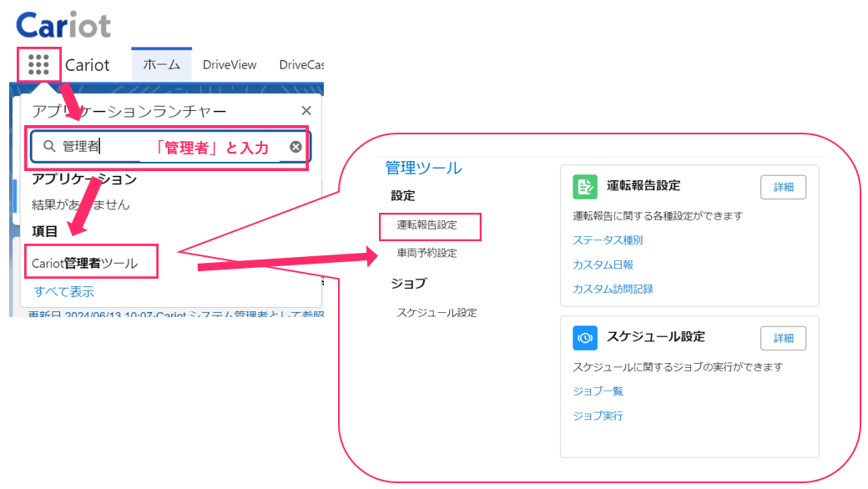
Task: Open the ジョブ一覧 link
Action: pyautogui.click(x=598, y=391)
